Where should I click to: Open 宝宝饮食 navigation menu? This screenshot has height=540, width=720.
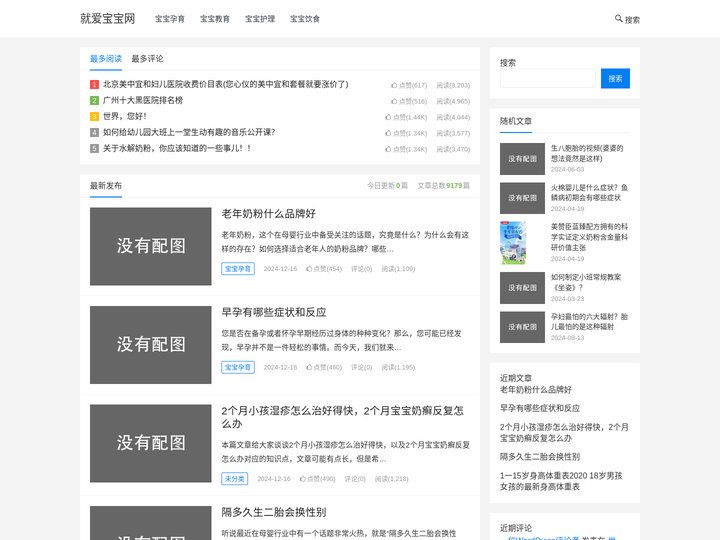pyautogui.click(x=304, y=19)
